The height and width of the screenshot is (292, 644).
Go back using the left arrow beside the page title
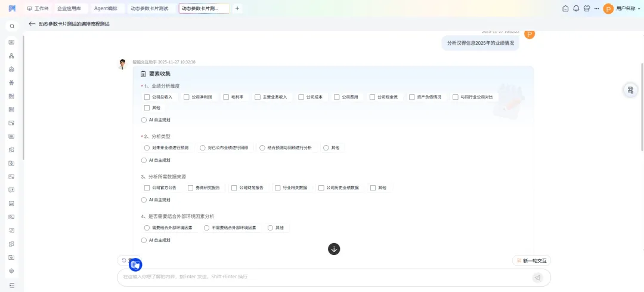[32, 24]
